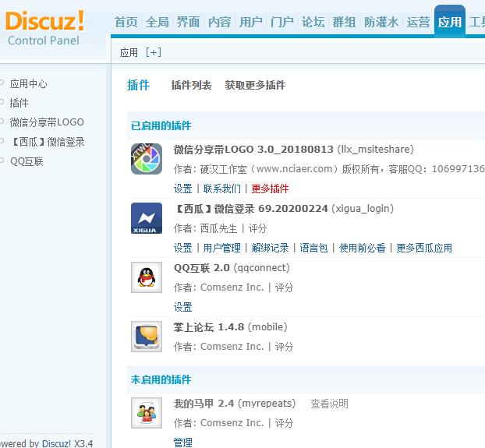Click 评分 for QQ互联 plugin
Screen dimensions: 485x448
coord(284,287)
